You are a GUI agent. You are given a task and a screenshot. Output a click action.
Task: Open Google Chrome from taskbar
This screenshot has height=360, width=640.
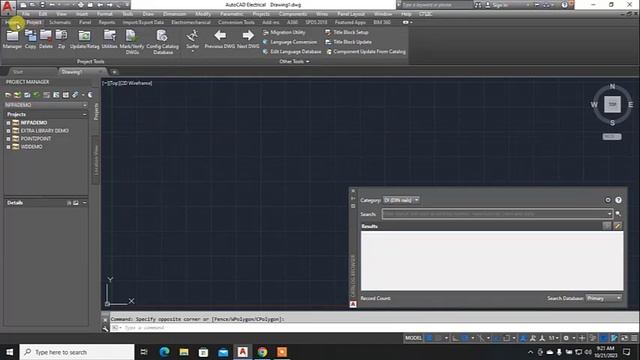click(262, 352)
